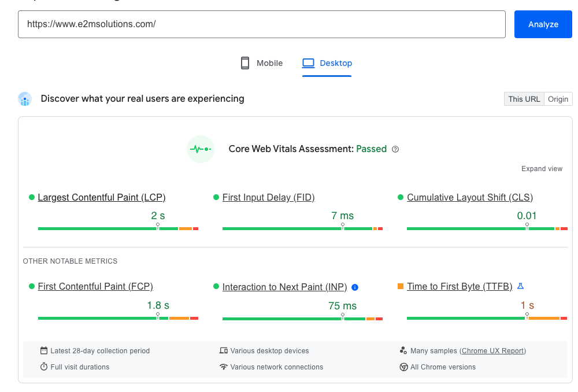Click the Chrome logo icon near All Chrome versions
This screenshot has width=578, height=392.
pyautogui.click(x=403, y=367)
